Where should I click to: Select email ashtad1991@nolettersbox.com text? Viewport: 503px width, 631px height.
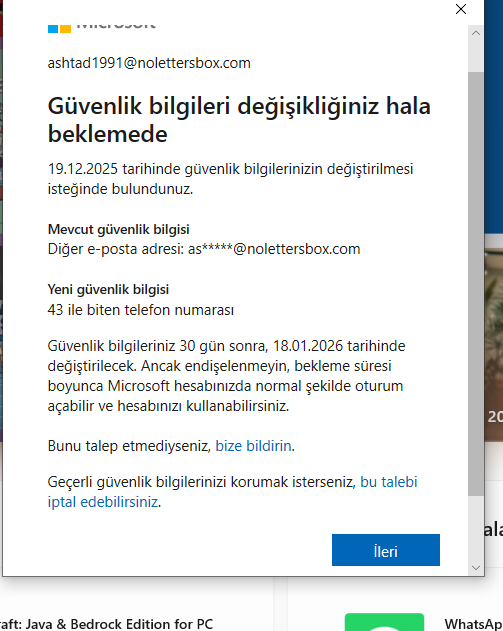pyautogui.click(x=149, y=63)
